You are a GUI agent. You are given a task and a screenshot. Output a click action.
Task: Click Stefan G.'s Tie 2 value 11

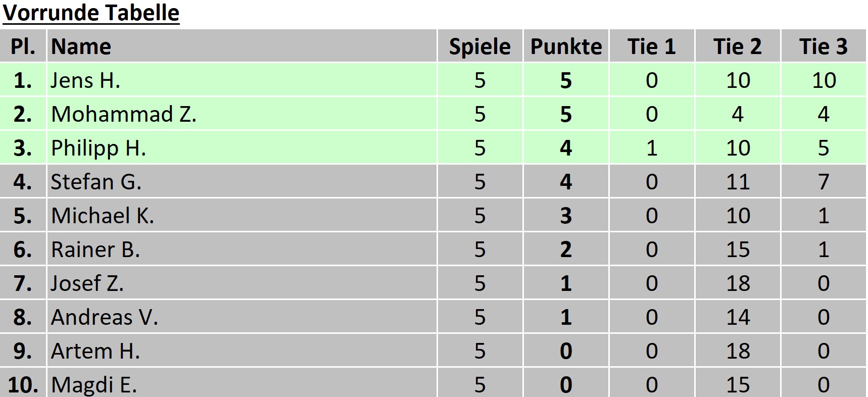click(x=738, y=182)
